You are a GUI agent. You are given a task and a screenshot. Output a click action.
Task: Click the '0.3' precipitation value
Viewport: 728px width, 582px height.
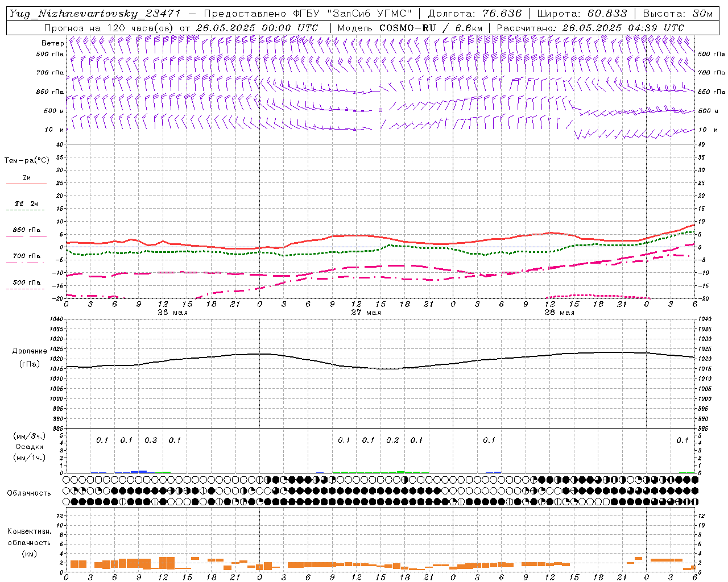(x=151, y=440)
